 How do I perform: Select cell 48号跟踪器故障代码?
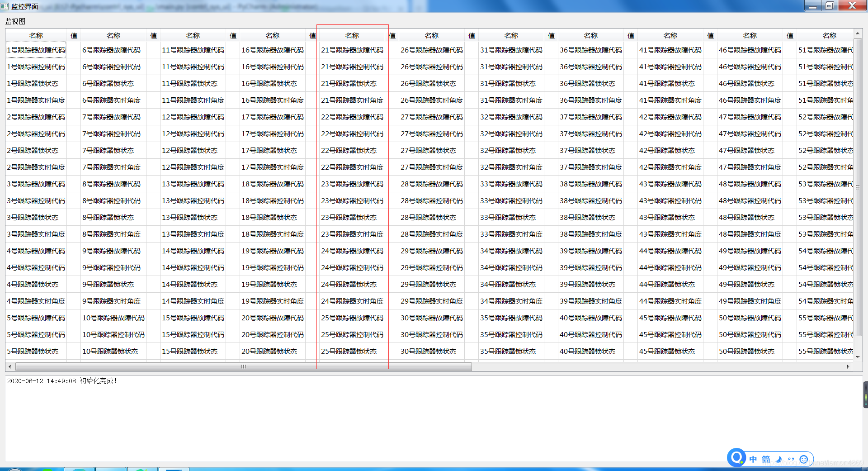click(x=750, y=184)
